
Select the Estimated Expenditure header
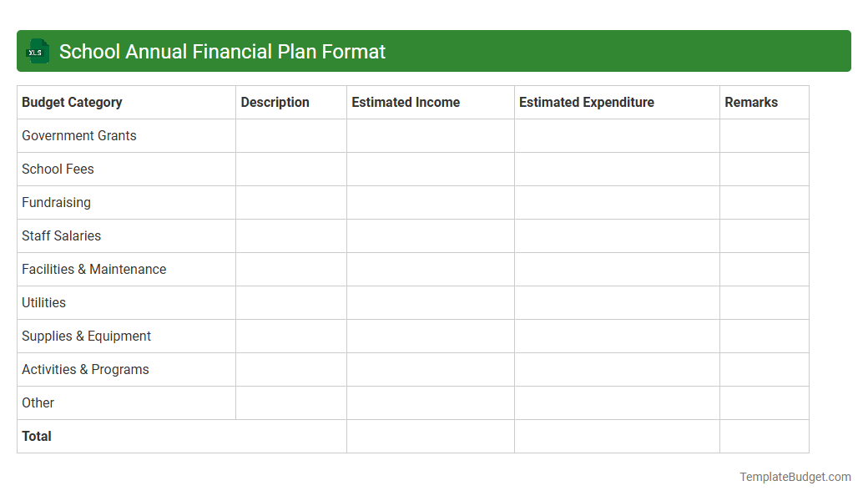click(x=586, y=102)
